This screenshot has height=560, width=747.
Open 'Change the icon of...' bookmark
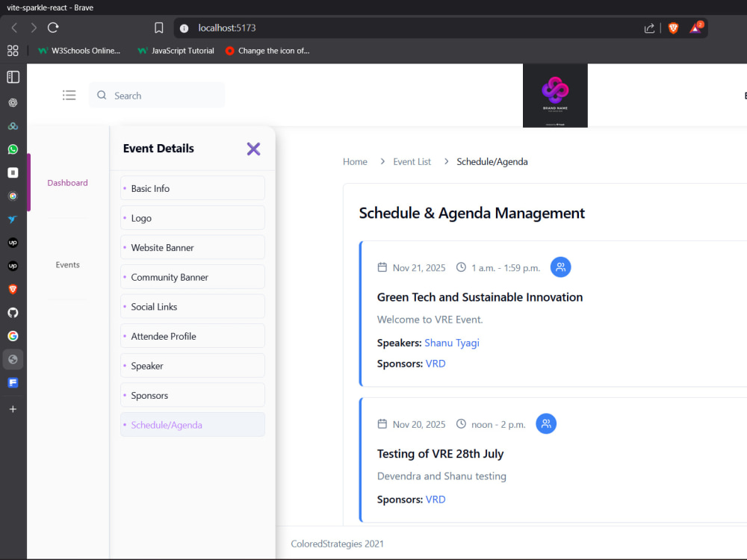(267, 51)
